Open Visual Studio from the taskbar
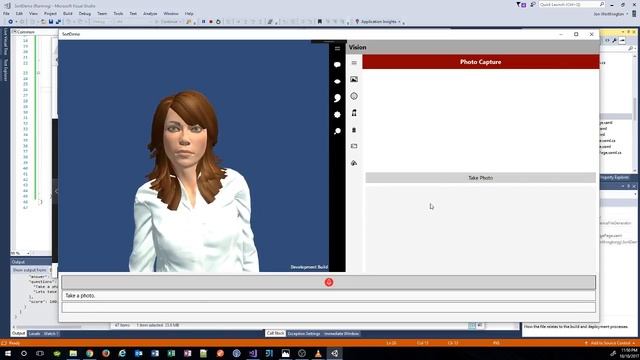This screenshot has height=360, width=640. [x=253, y=353]
